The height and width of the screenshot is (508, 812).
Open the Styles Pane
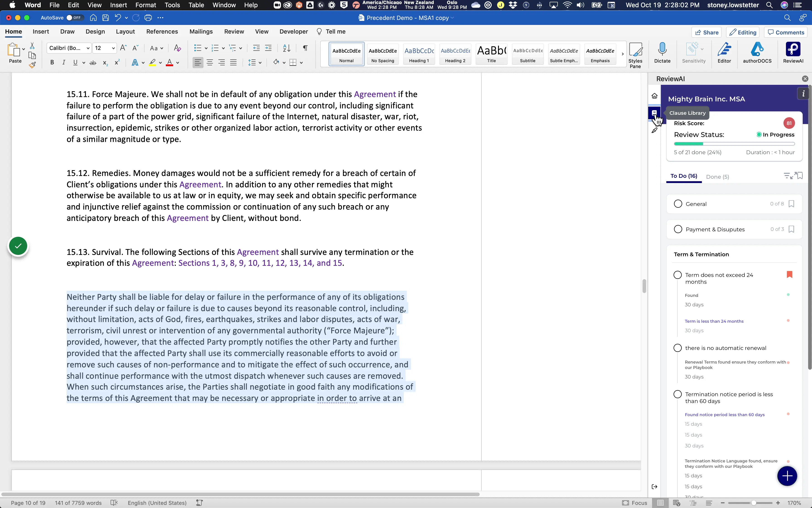click(x=635, y=55)
